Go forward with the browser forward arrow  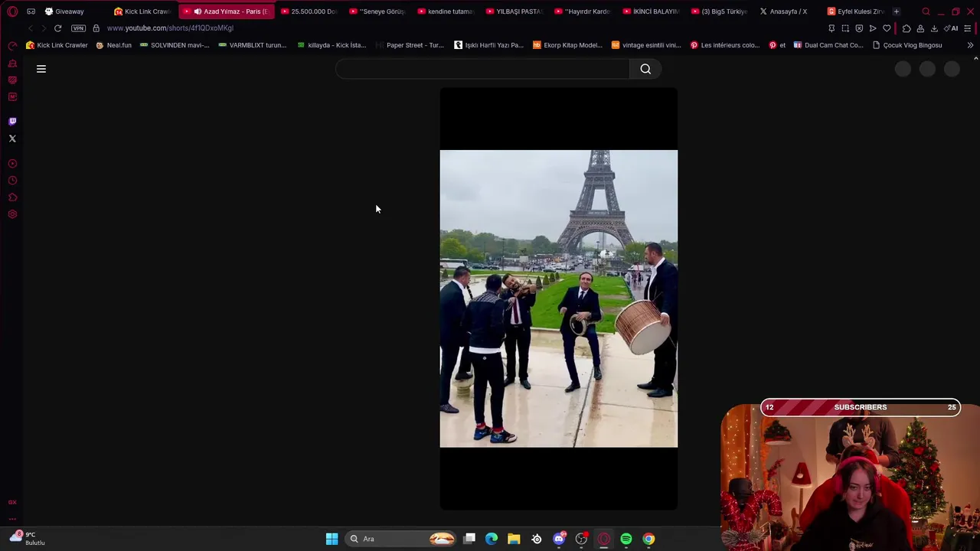[x=44, y=28]
